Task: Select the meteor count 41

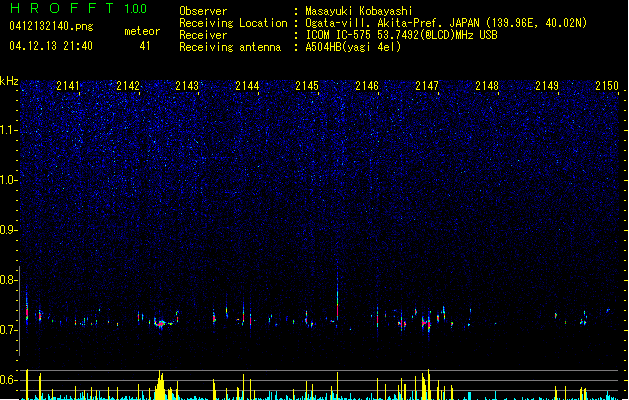Action: coord(145,46)
